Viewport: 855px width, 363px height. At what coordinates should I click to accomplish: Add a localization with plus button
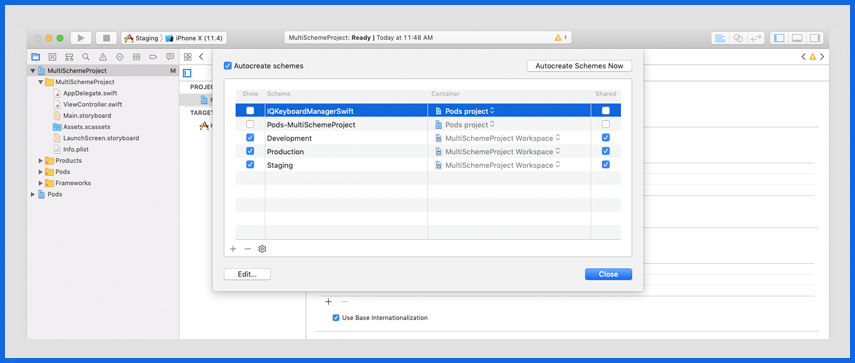click(328, 301)
